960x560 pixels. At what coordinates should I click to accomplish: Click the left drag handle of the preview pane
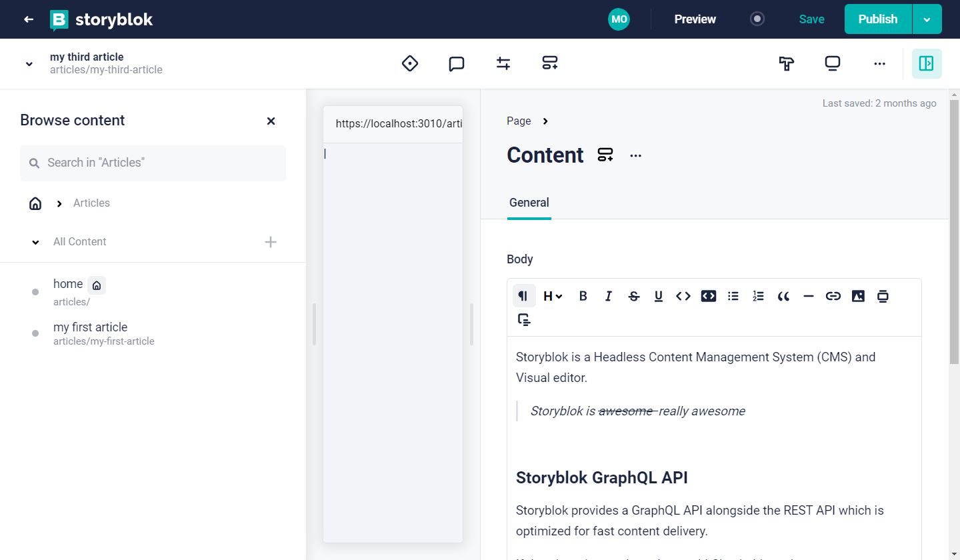[314, 325]
